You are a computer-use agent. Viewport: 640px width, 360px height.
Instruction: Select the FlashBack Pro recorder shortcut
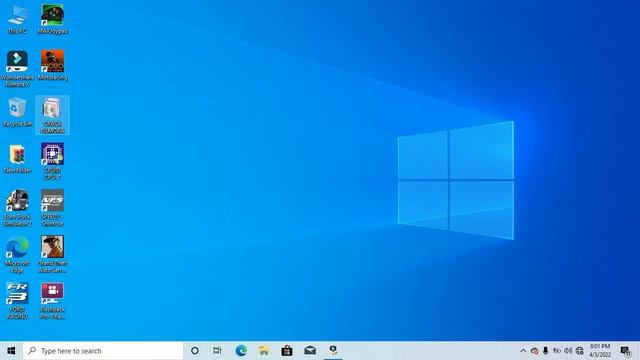(52, 301)
